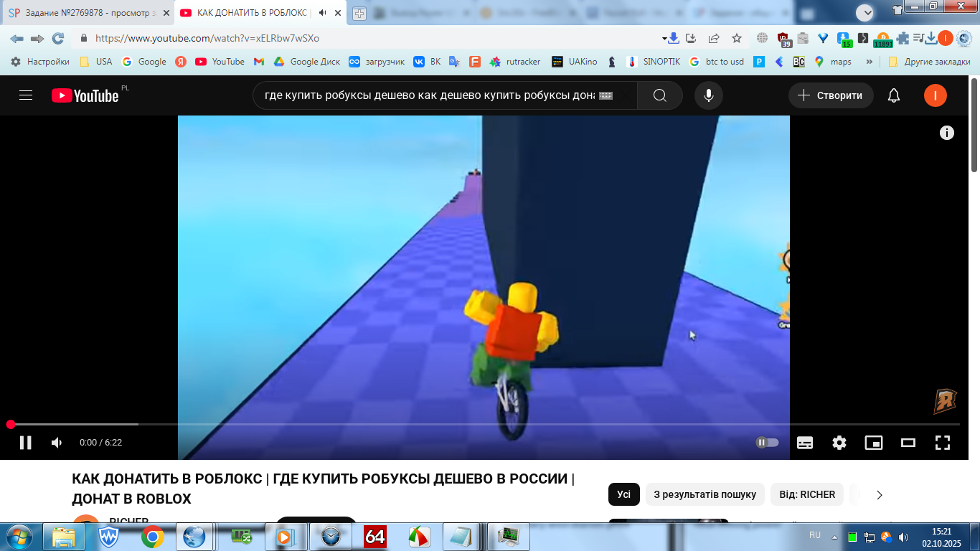
Task: Open YouTube notifications bell
Action: 894,95
